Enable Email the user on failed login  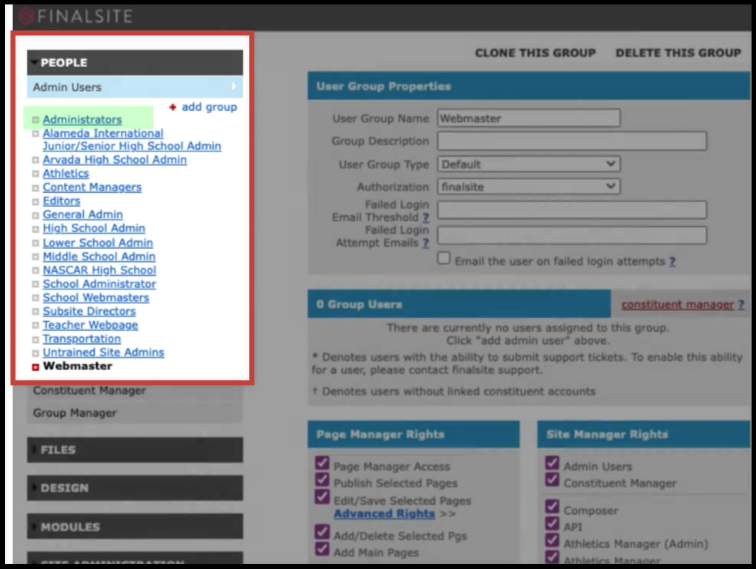coord(444,259)
